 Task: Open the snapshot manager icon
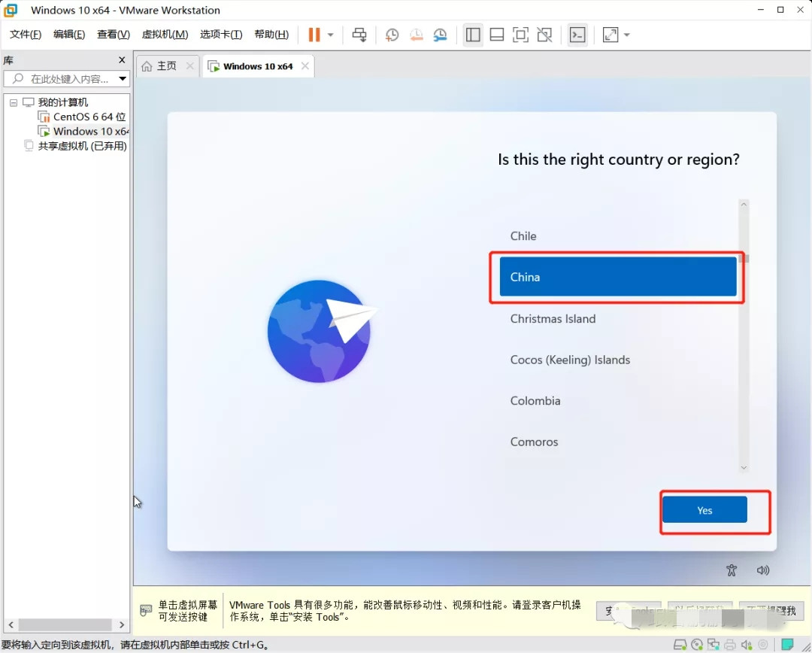point(440,35)
